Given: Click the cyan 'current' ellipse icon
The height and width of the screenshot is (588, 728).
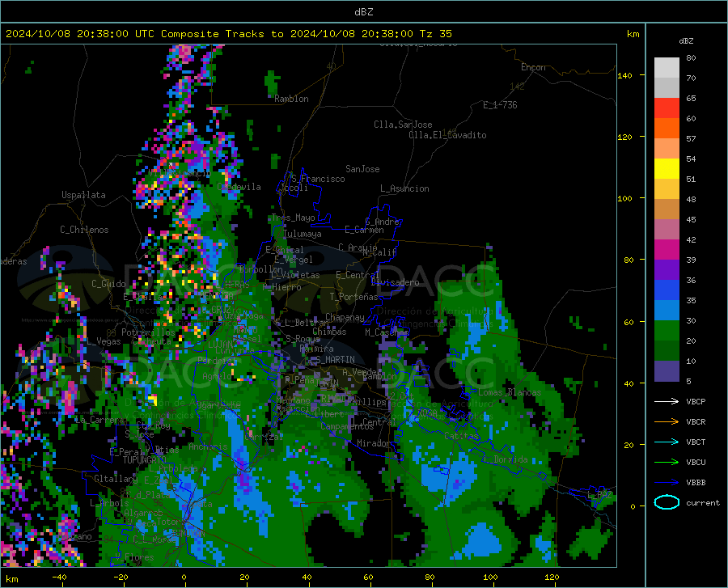Looking at the screenshot, I should pos(667,502).
